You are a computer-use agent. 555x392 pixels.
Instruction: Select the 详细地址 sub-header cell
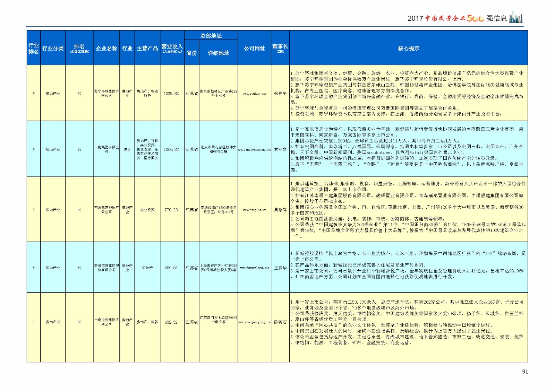(x=219, y=53)
